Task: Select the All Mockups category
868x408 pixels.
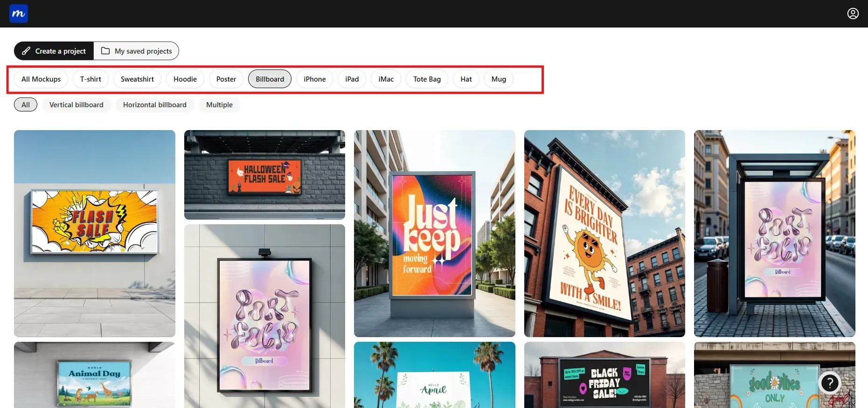Action: coord(41,79)
